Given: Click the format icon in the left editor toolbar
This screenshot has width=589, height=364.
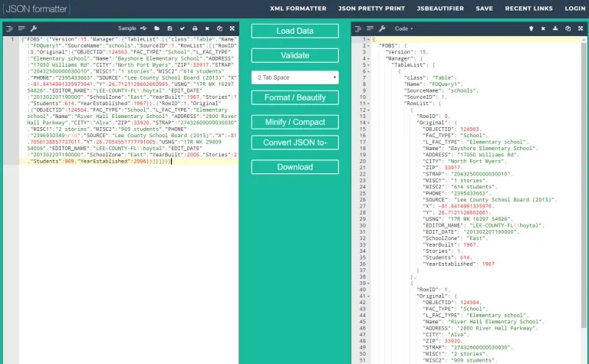Looking at the screenshot, I should click(x=10, y=28).
